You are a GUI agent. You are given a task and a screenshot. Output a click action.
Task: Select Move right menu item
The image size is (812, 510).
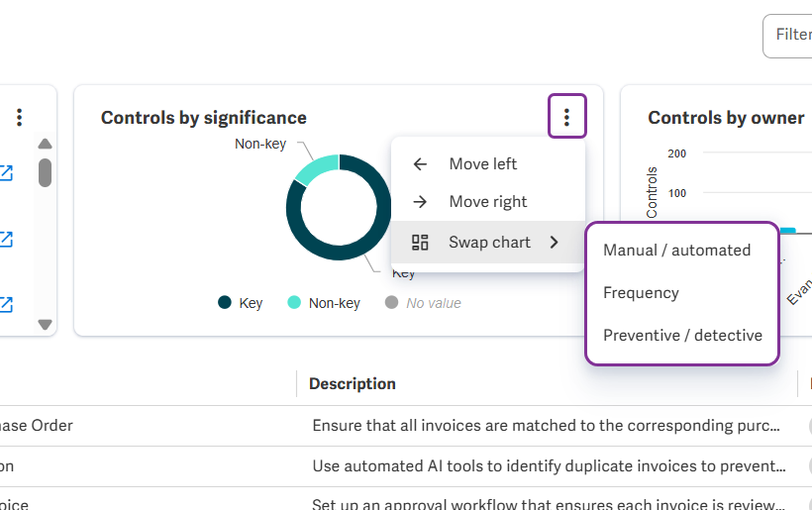pos(488,201)
